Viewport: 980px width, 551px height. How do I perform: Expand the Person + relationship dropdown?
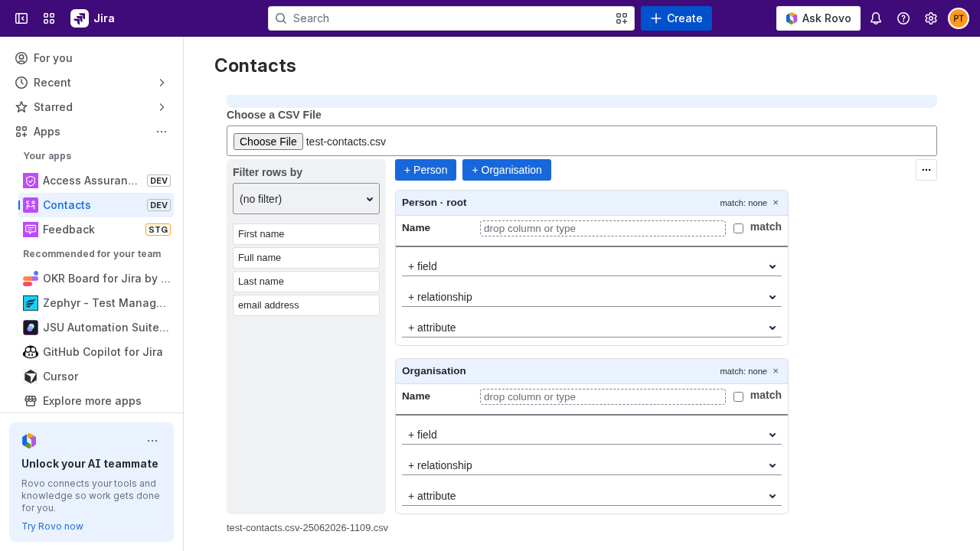pyautogui.click(x=592, y=297)
